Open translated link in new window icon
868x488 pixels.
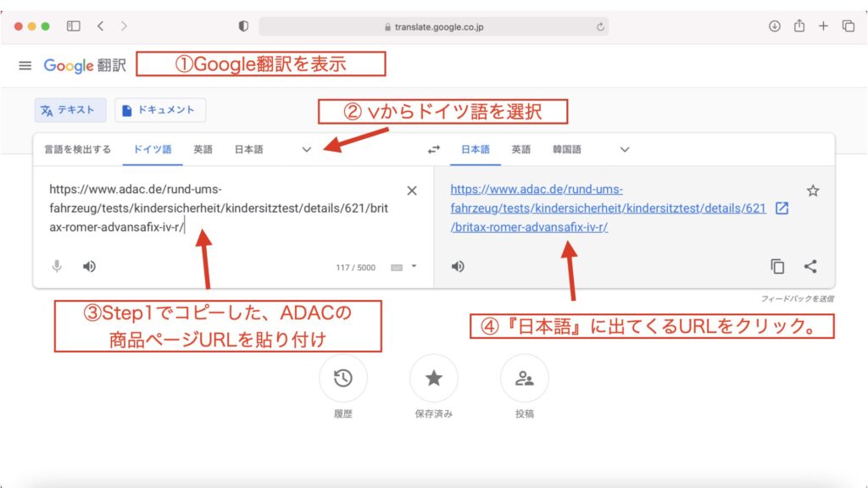[782, 208]
